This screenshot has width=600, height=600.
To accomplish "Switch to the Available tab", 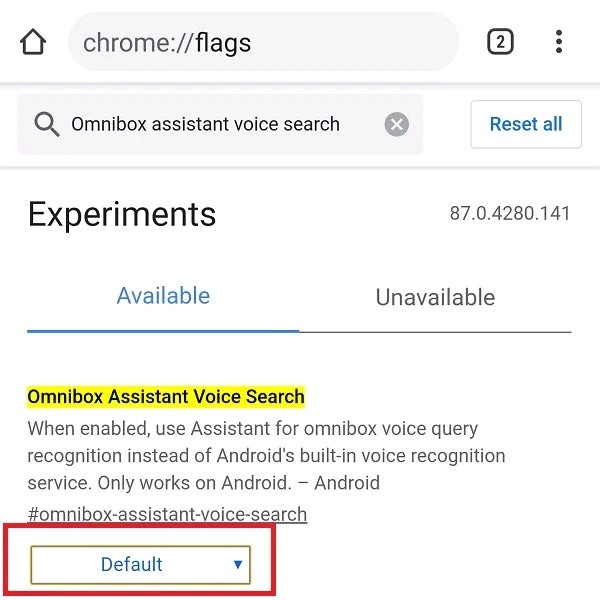I will click(x=163, y=296).
